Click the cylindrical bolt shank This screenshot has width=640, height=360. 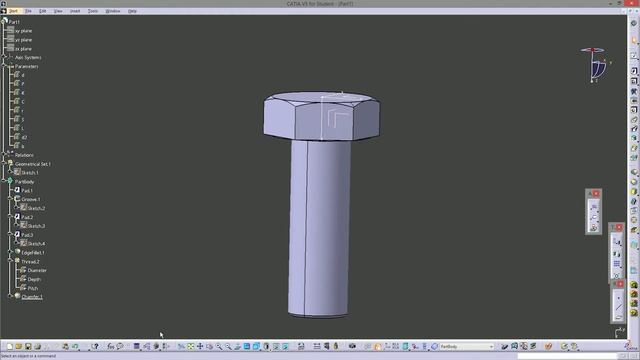tap(319, 229)
